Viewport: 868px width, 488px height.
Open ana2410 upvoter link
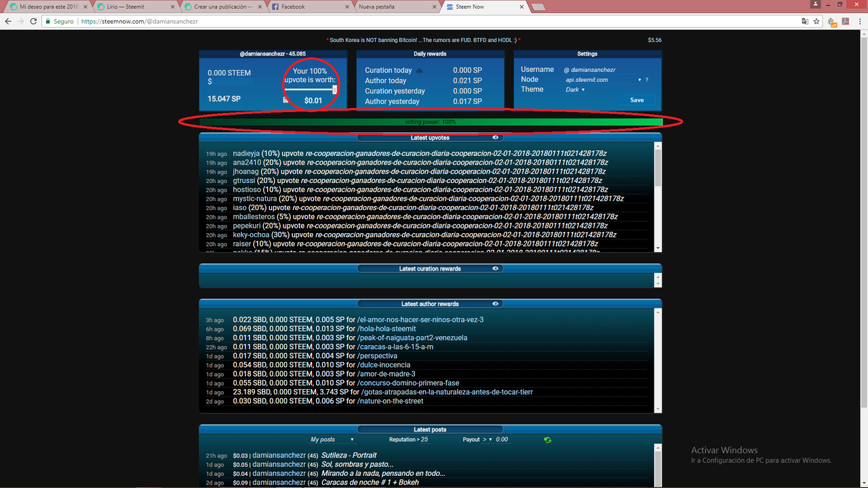247,163
